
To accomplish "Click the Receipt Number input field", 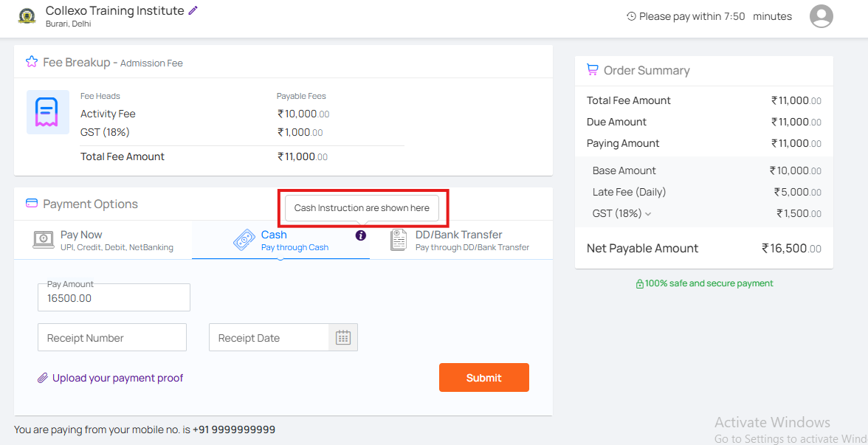I will [x=112, y=337].
